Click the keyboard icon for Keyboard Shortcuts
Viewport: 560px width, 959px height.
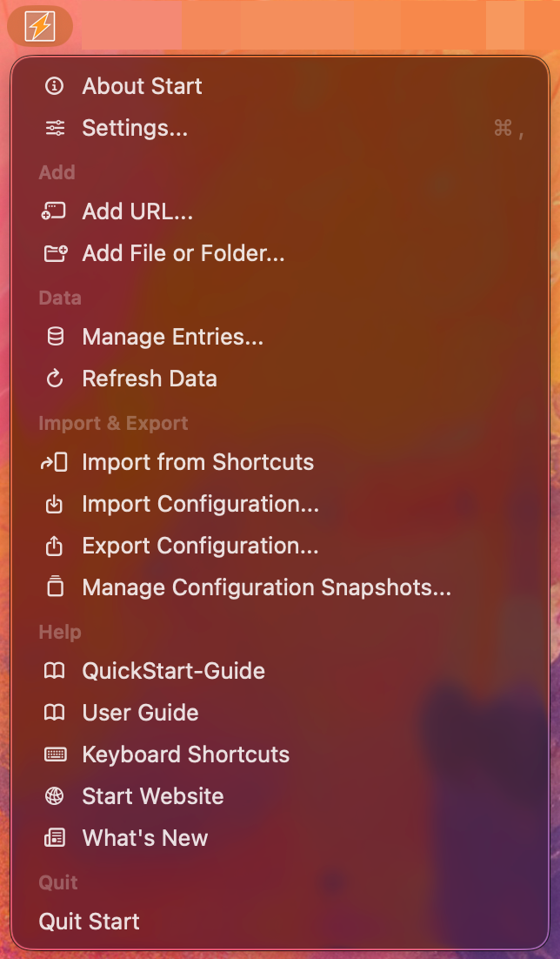55,754
